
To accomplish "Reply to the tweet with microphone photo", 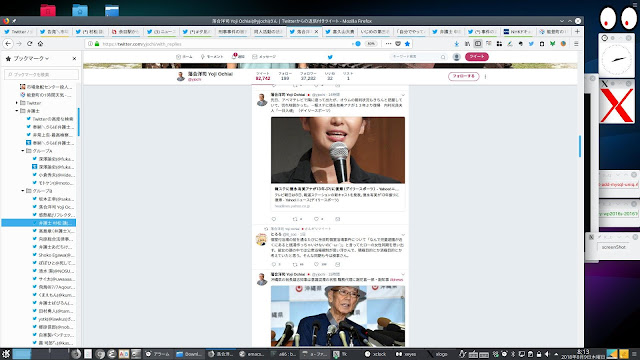I will (x=274, y=219).
